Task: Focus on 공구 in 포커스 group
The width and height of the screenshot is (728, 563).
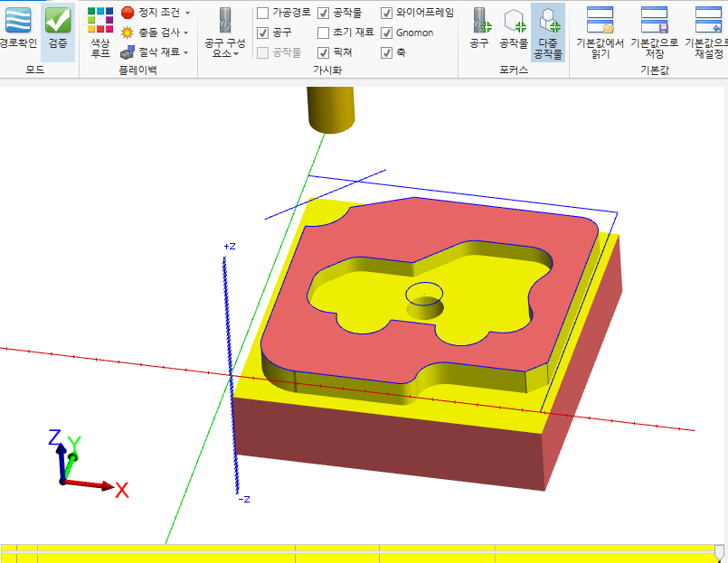Action: pyautogui.click(x=479, y=28)
